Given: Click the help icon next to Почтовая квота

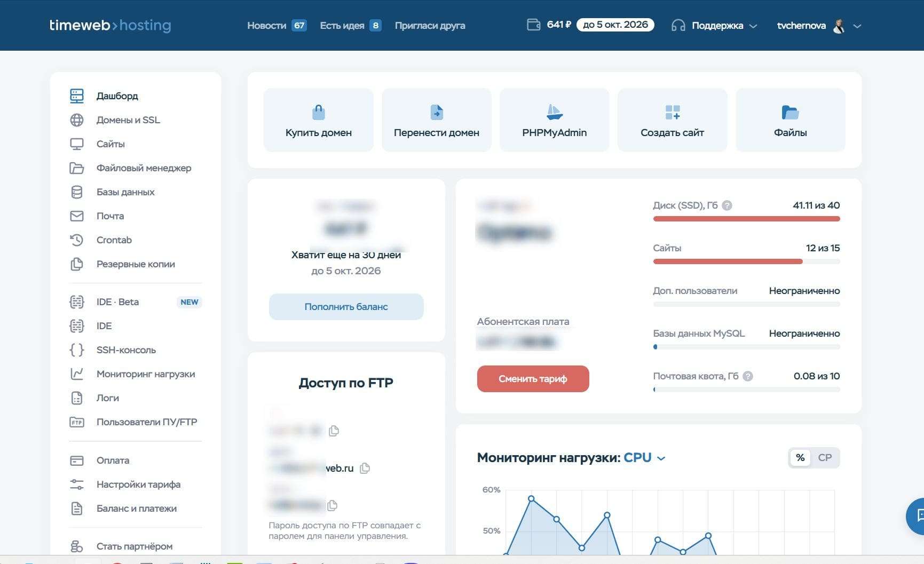Looking at the screenshot, I should click(748, 376).
